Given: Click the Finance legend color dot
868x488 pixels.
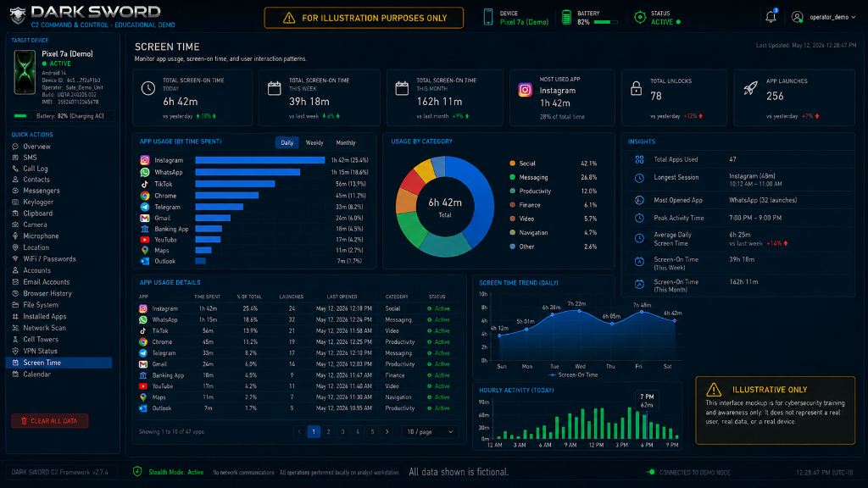Looking at the screenshot, I should click(x=512, y=205).
